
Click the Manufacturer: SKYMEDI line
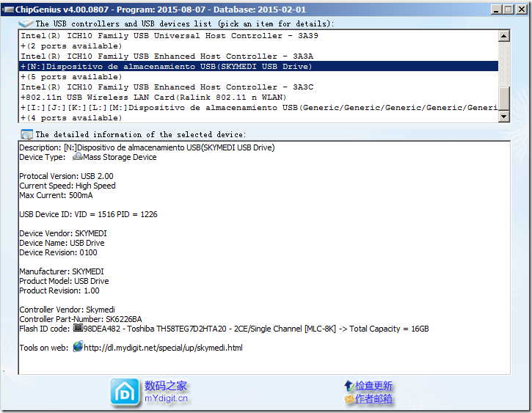point(62,271)
